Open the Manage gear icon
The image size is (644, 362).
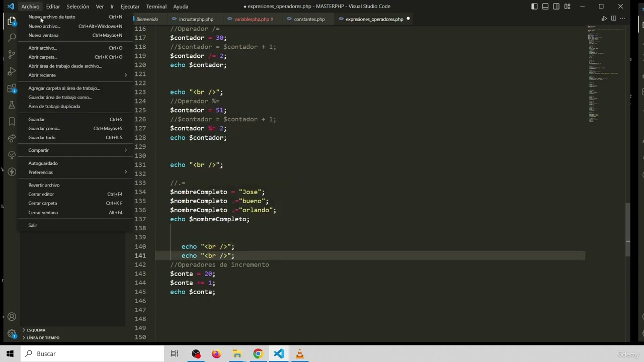tap(12, 334)
